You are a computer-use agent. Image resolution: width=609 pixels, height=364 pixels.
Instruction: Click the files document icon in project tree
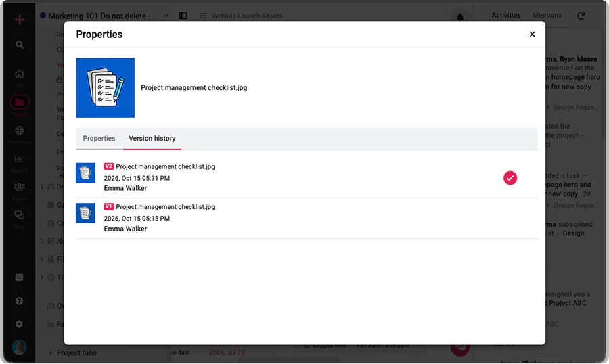click(x=51, y=259)
